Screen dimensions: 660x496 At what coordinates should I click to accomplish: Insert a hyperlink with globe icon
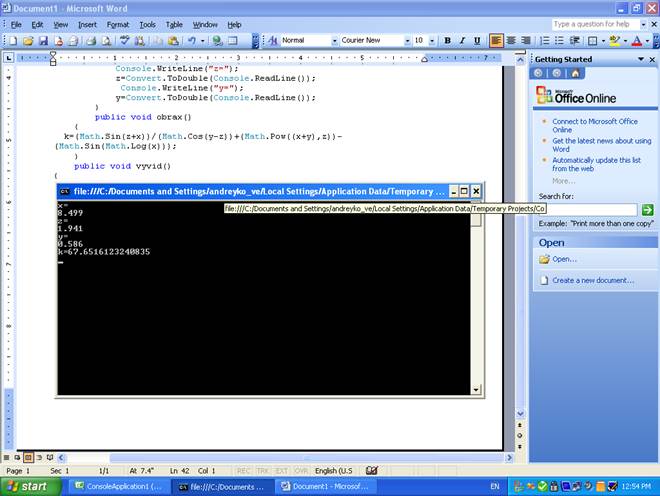[218, 40]
